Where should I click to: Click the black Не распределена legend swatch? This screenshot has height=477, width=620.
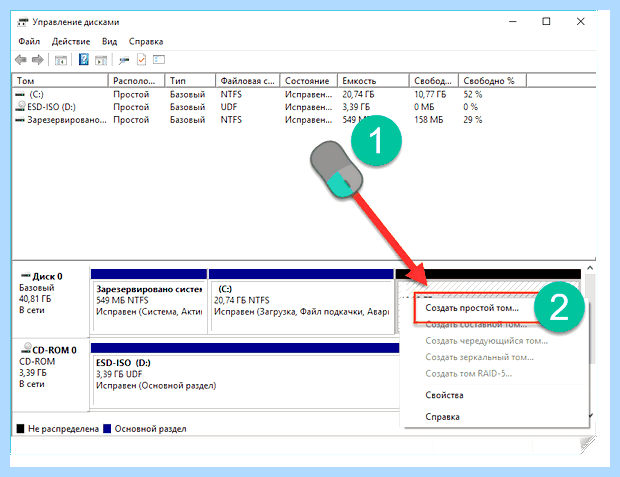pos(21,428)
